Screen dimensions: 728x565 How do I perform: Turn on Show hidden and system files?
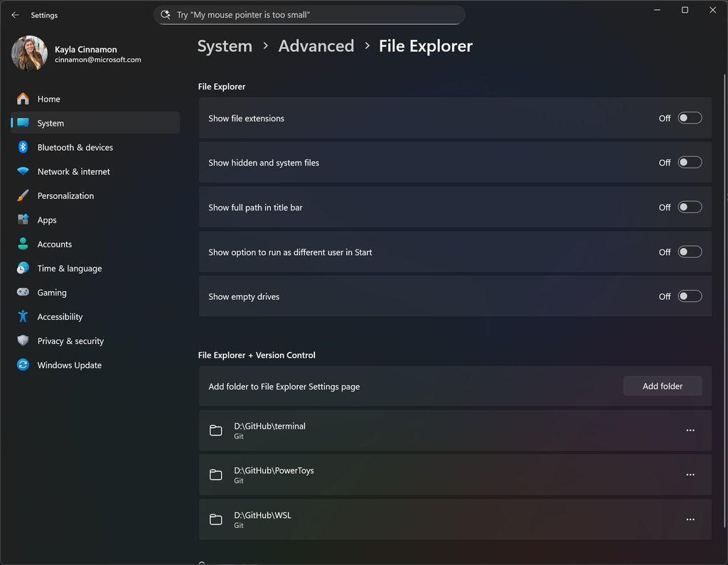[x=689, y=162]
